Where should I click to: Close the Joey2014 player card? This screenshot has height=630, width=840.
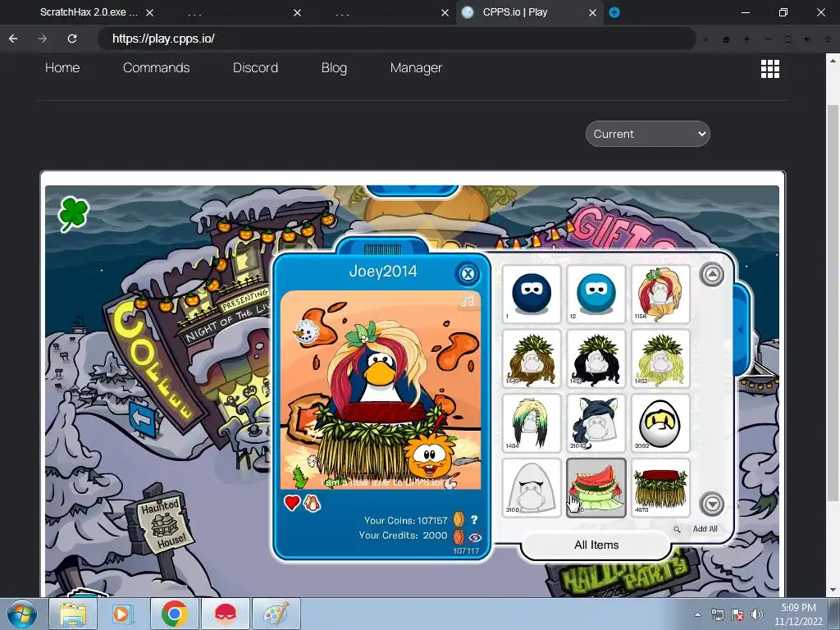pos(468,274)
